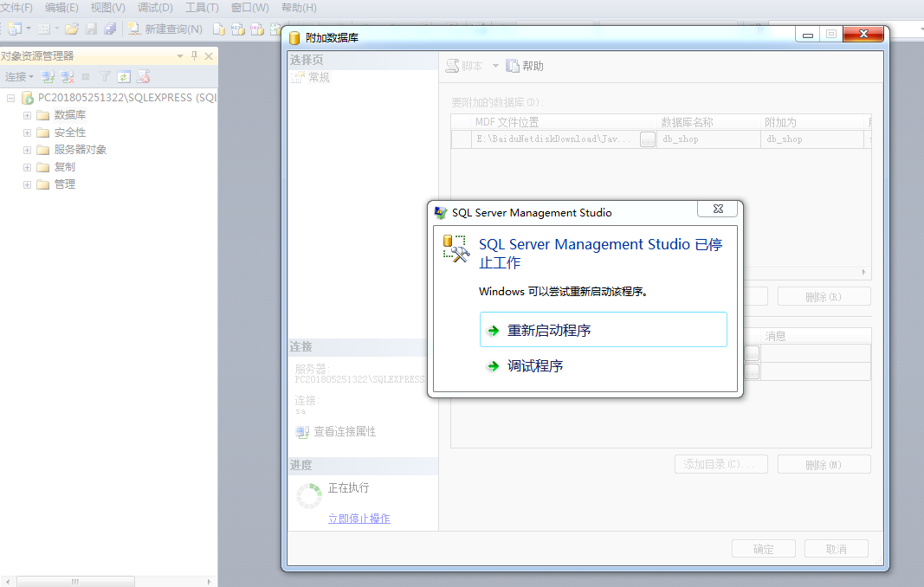
Task: Click the 服务器对象 folder icon
Action: pos(42,150)
